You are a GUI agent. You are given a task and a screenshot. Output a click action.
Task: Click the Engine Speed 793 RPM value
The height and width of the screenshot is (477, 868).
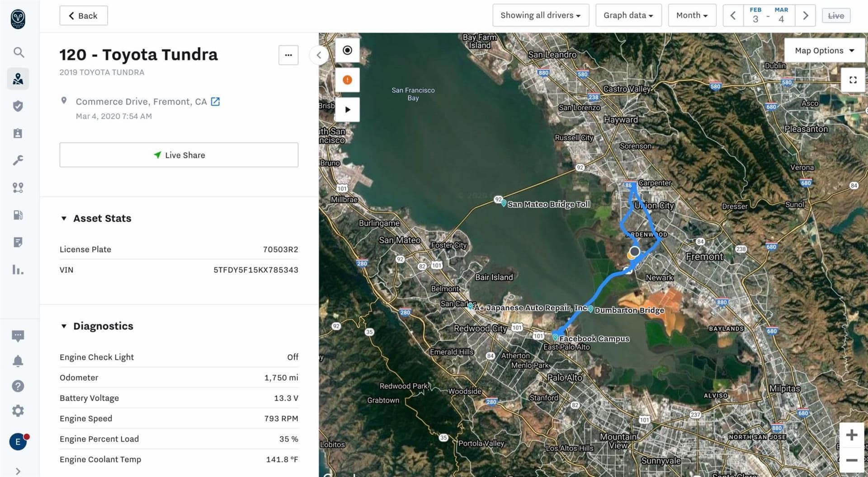pyautogui.click(x=281, y=419)
